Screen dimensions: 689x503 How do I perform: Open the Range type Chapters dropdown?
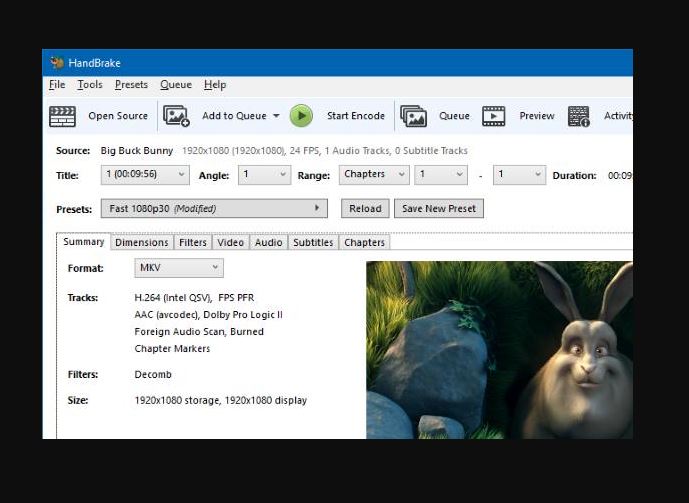(374, 175)
